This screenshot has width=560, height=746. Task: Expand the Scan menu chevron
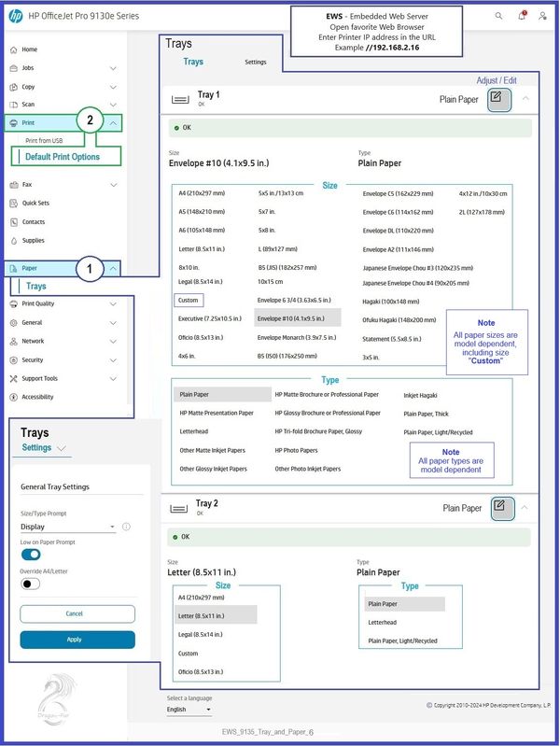pyautogui.click(x=113, y=105)
